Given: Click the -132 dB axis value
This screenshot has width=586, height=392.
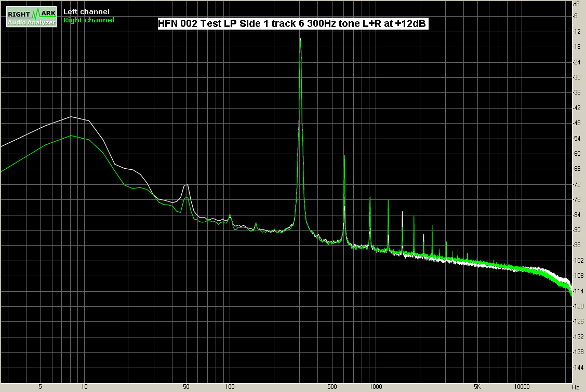Looking at the screenshot, I should click(x=578, y=337).
